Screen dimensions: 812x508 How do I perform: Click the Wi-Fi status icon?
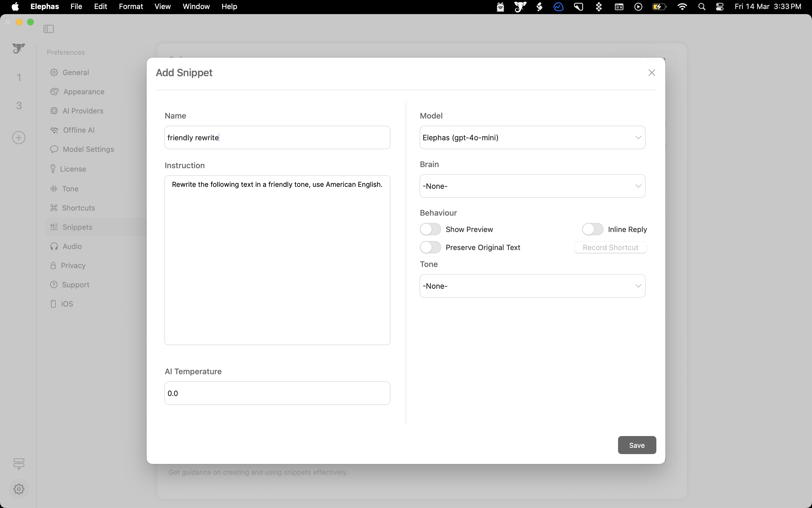(682, 7)
